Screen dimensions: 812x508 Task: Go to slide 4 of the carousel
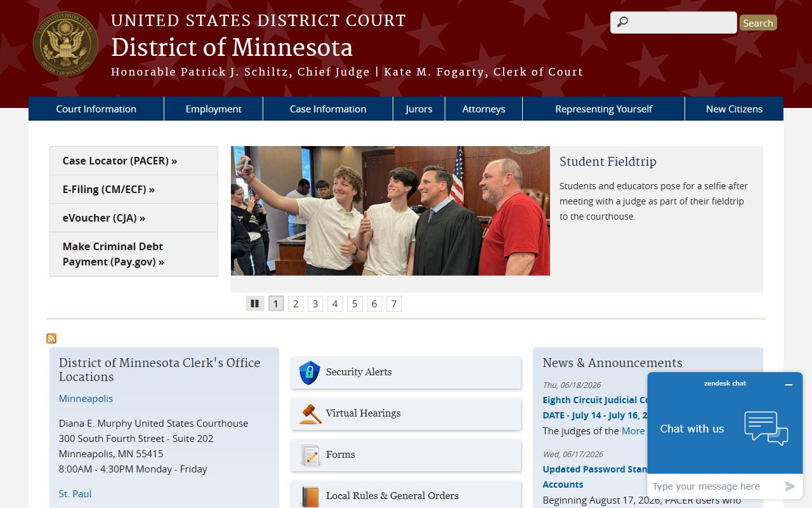tap(335, 304)
